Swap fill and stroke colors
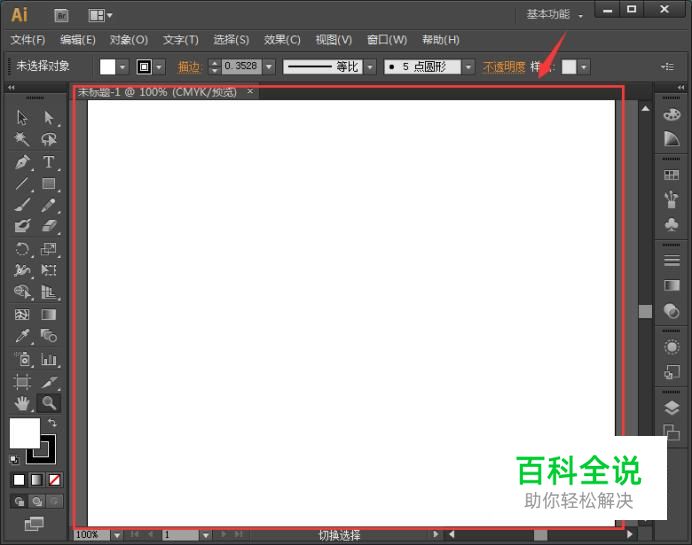692x545 pixels. tap(52, 423)
